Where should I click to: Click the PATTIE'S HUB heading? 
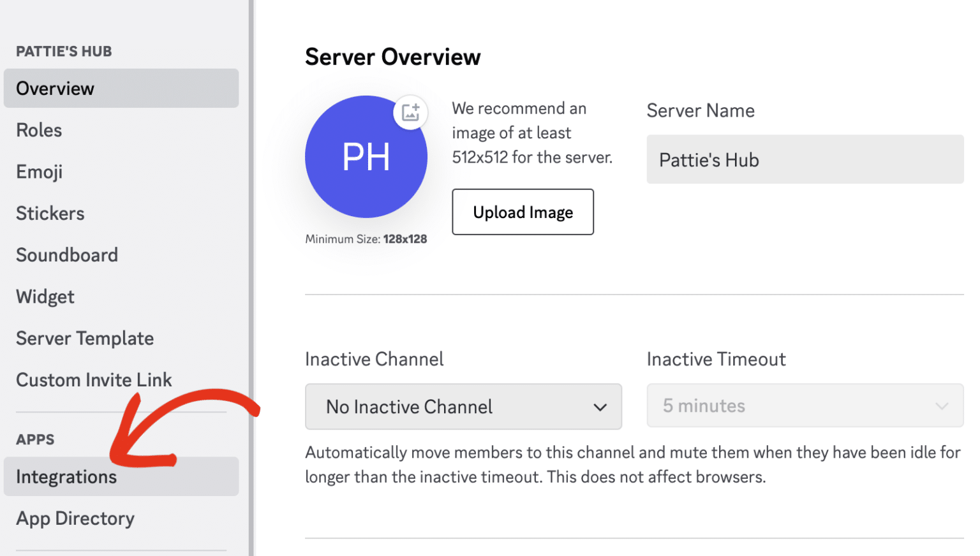tap(62, 51)
